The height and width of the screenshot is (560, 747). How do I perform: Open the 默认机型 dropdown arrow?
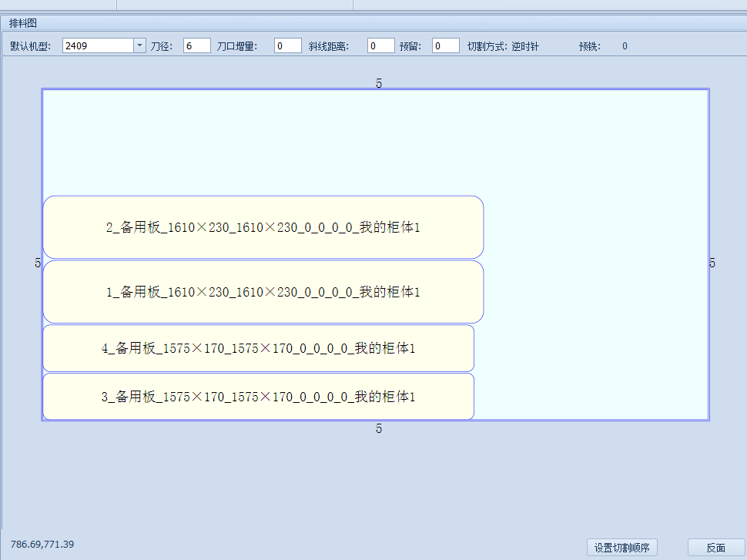pyautogui.click(x=139, y=46)
